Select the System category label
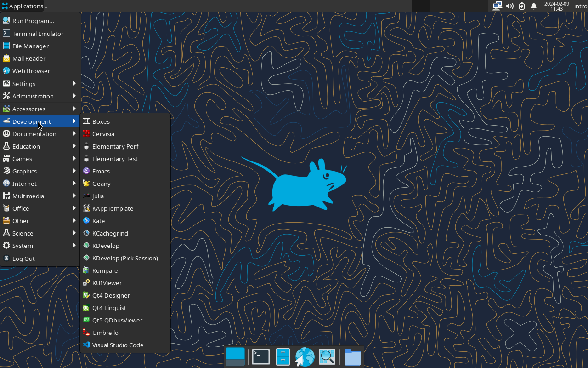Image resolution: width=588 pixels, height=368 pixels. click(23, 246)
